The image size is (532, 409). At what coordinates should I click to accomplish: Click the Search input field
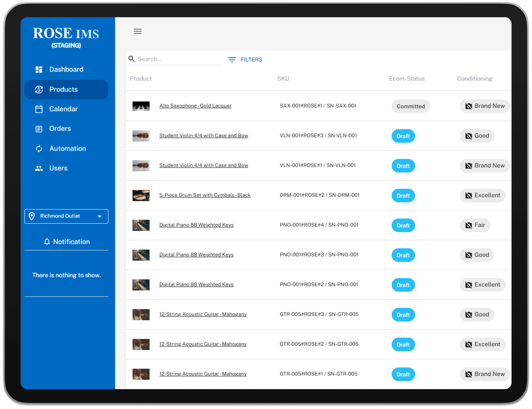[179, 59]
